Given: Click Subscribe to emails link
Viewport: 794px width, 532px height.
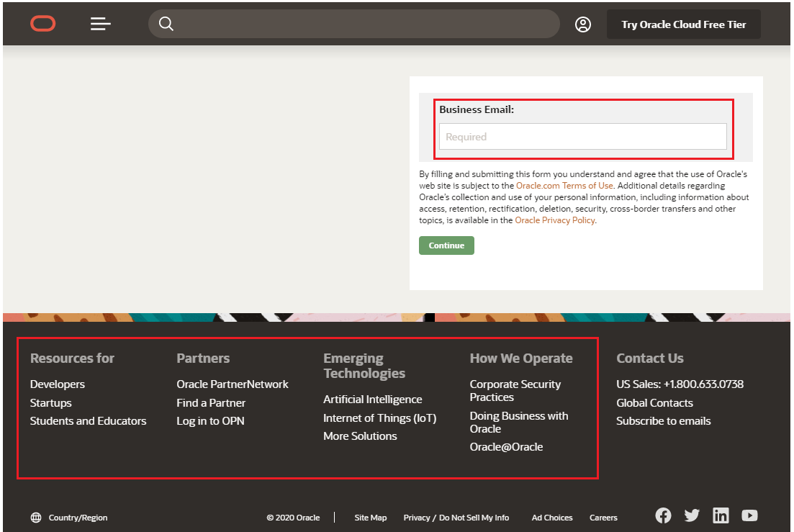Looking at the screenshot, I should click(664, 421).
